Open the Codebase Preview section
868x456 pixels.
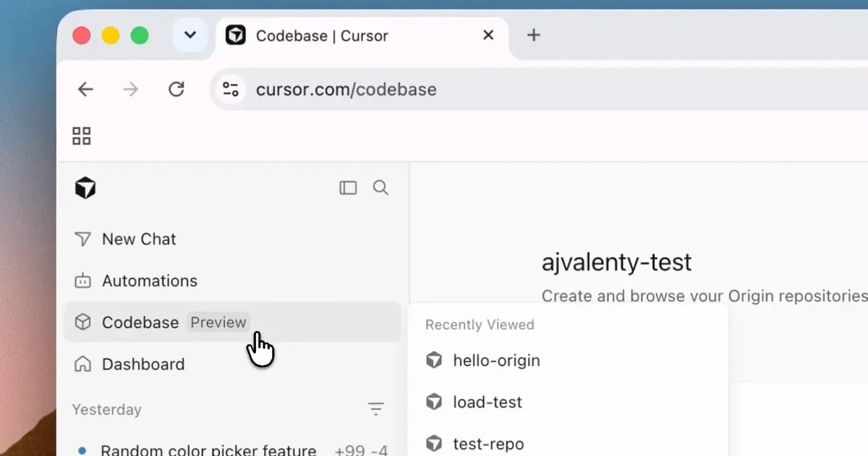[x=232, y=322]
